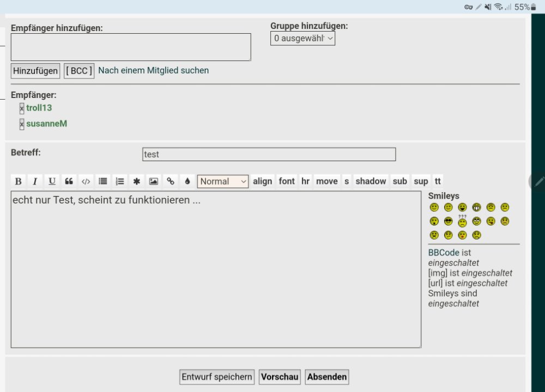This screenshot has height=392, width=545.
Task: Open the "Gruppe hinzufügen" dropdown
Action: [x=302, y=38]
